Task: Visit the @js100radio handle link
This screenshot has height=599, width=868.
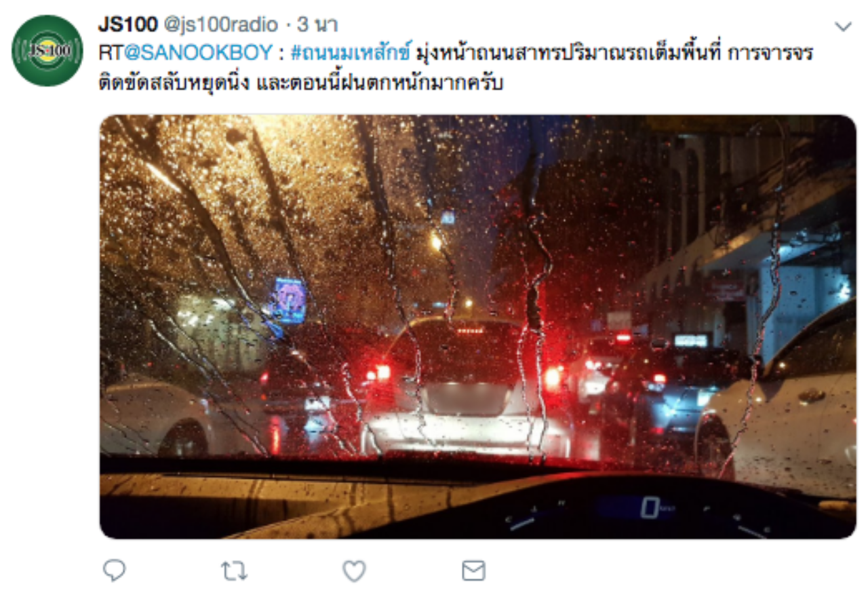Action: coord(222,25)
